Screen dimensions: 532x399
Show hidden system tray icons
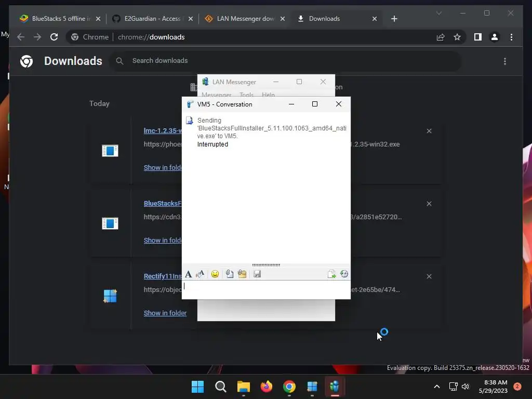436,387
